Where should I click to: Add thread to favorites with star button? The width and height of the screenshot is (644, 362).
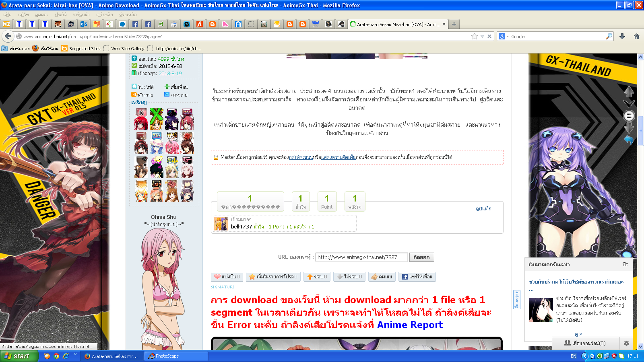click(273, 277)
